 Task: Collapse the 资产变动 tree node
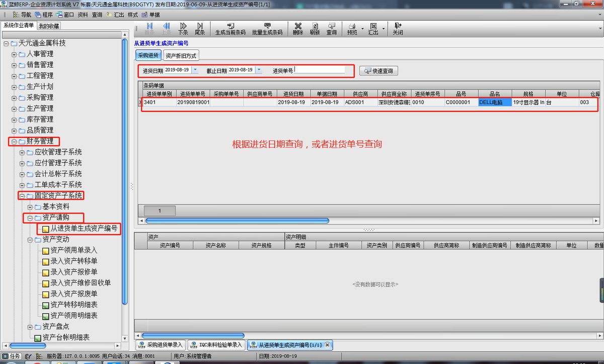[30, 240]
